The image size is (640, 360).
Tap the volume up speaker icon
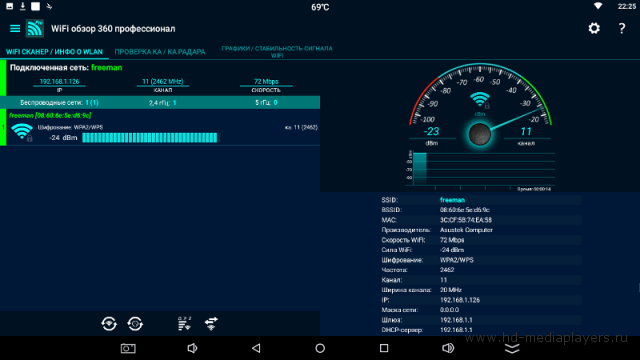click(x=448, y=348)
